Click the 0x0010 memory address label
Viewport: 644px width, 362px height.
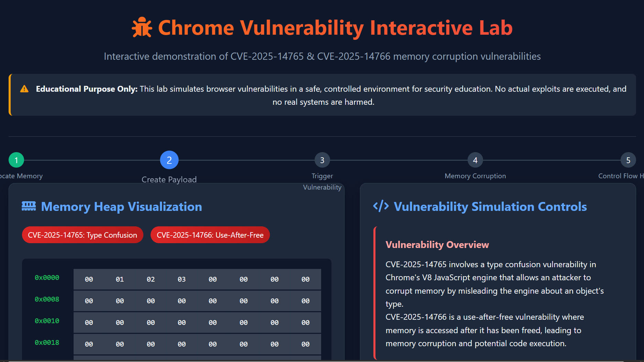click(x=47, y=321)
